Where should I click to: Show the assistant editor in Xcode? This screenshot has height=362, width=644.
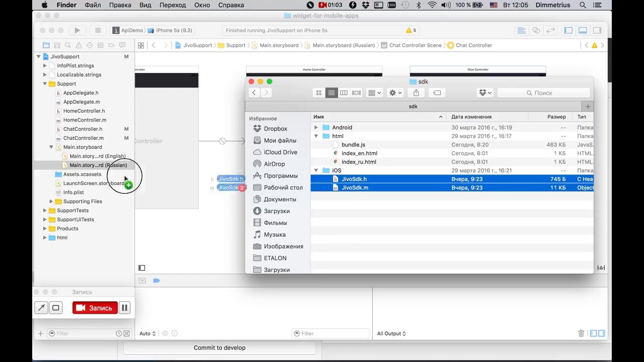[x=536, y=31]
